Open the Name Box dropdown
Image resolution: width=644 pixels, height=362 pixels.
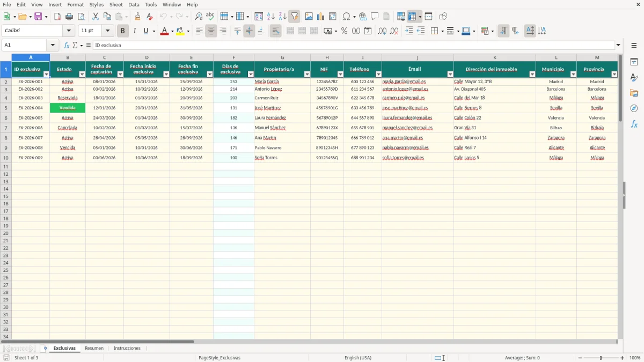click(53, 45)
